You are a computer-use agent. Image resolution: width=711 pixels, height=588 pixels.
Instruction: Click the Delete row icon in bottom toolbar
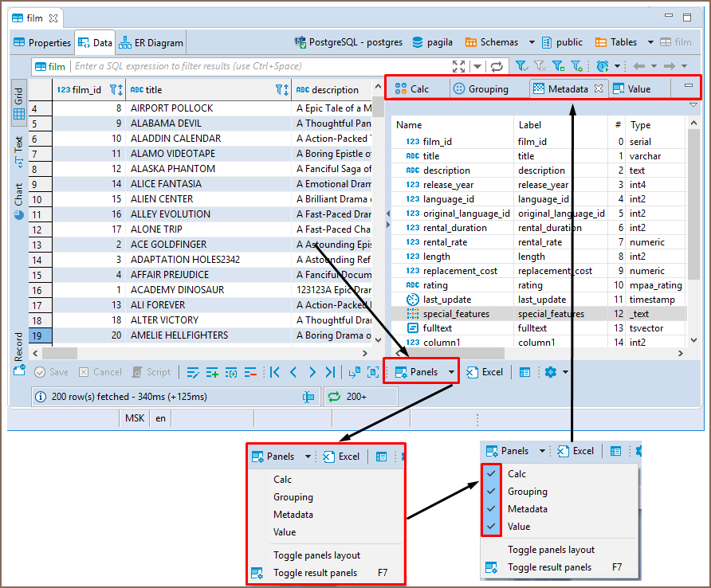coord(250,372)
